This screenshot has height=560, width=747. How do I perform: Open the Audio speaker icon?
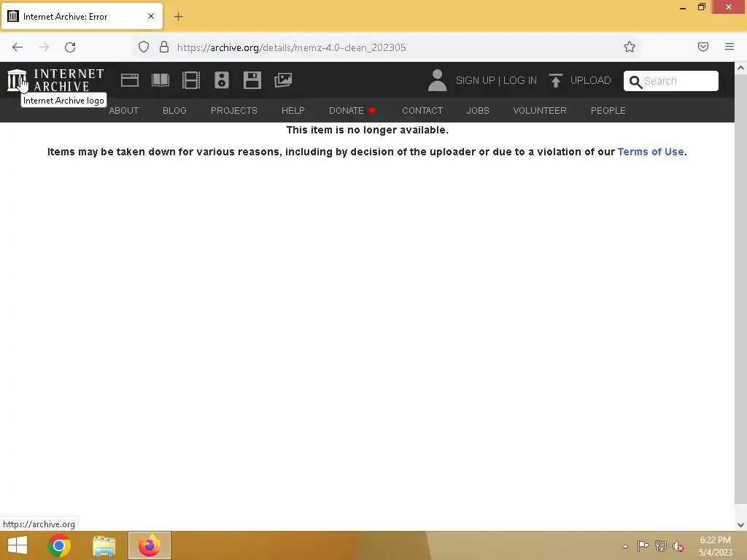tap(222, 80)
